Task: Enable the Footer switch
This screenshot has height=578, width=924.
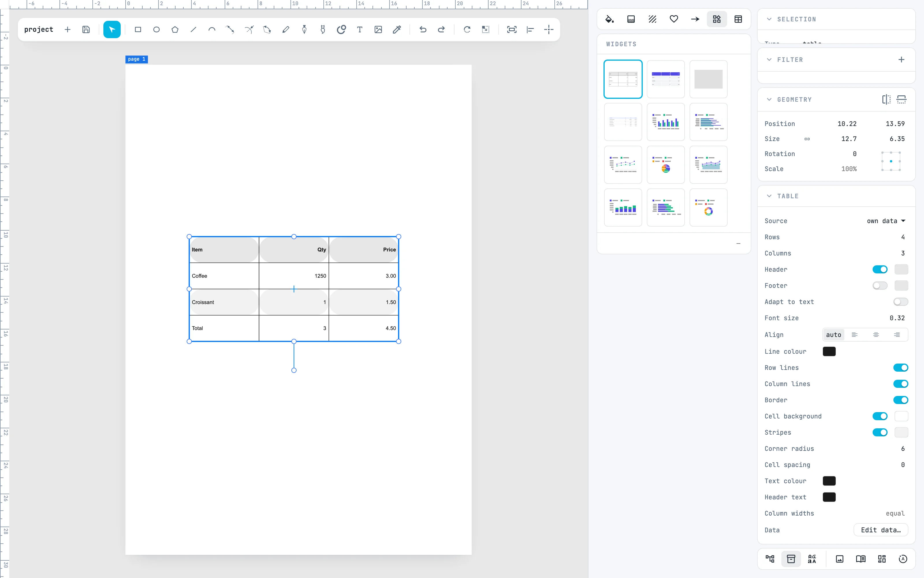Action: [x=880, y=286]
